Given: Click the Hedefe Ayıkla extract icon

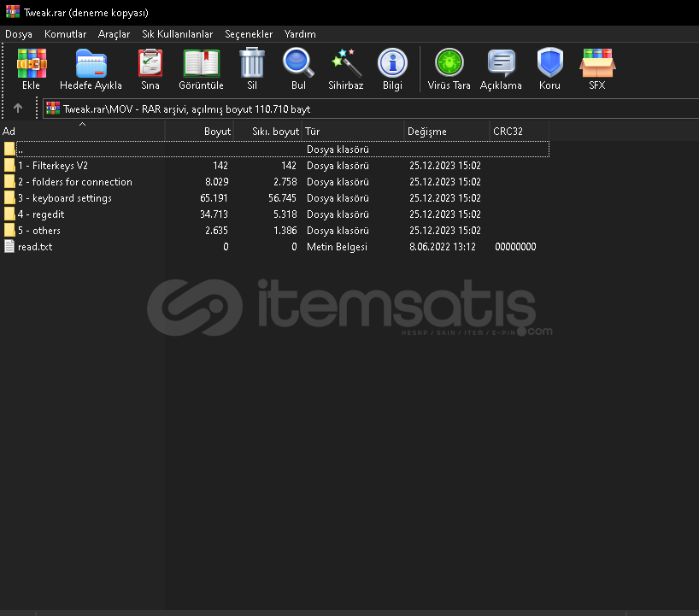Looking at the screenshot, I should pos(91,69).
